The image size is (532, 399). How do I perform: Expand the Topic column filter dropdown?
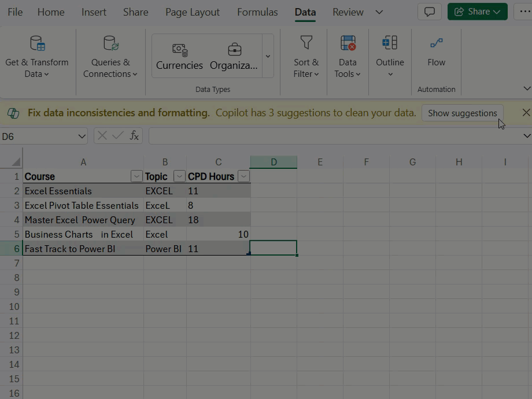click(x=179, y=176)
